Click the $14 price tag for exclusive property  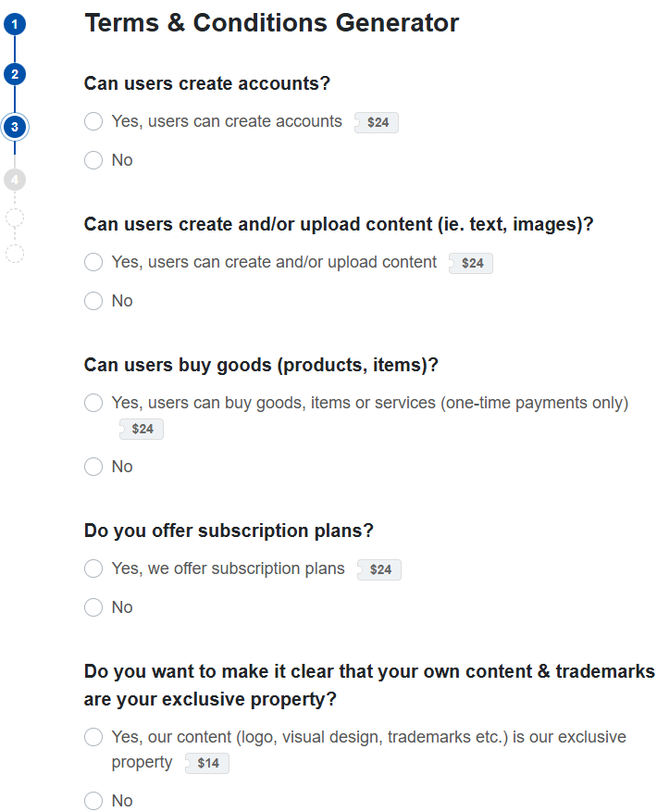coord(208,764)
